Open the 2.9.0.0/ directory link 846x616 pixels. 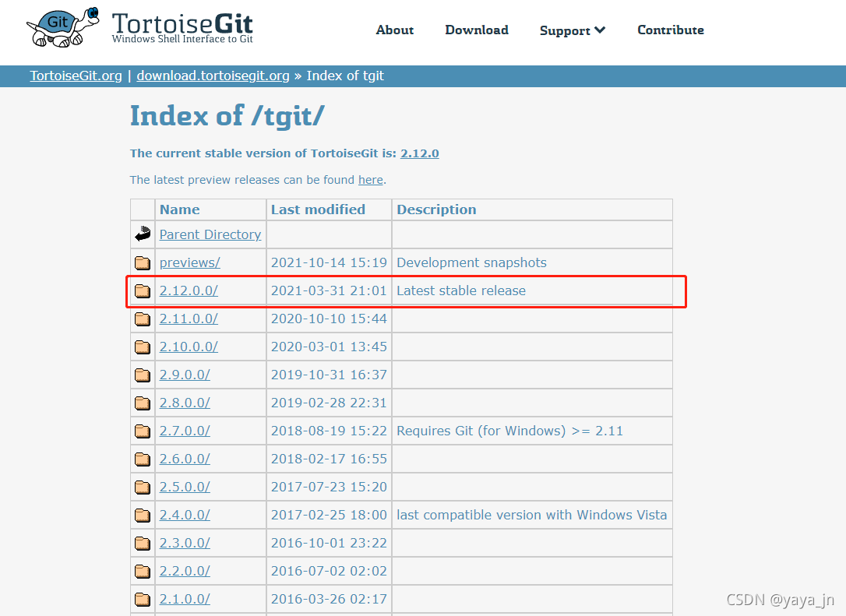185,375
